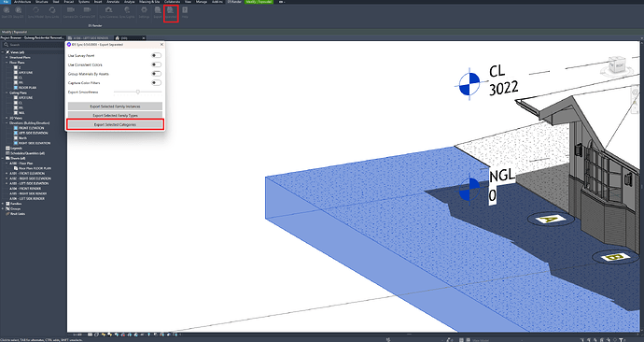Open the File menu tab
Image resolution: width=644 pixels, height=342 pixels.
coord(6,2)
